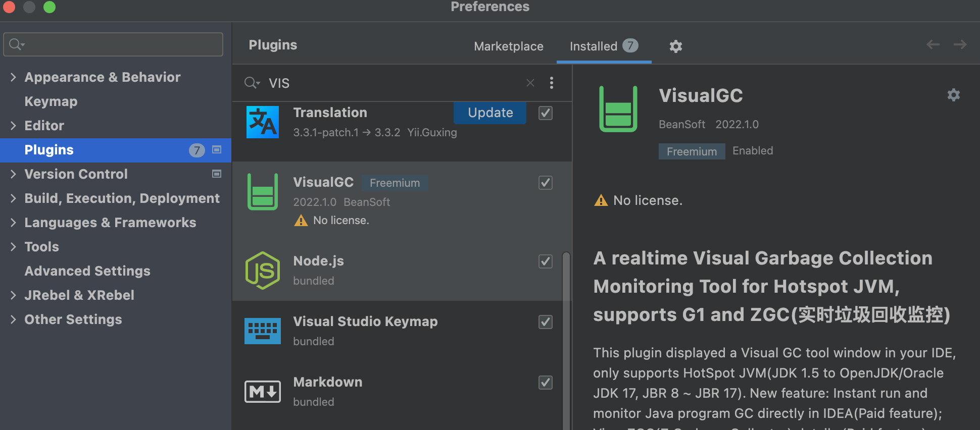Click the Enabled status text
Image resolution: width=980 pixels, height=430 pixels.
[x=753, y=151]
